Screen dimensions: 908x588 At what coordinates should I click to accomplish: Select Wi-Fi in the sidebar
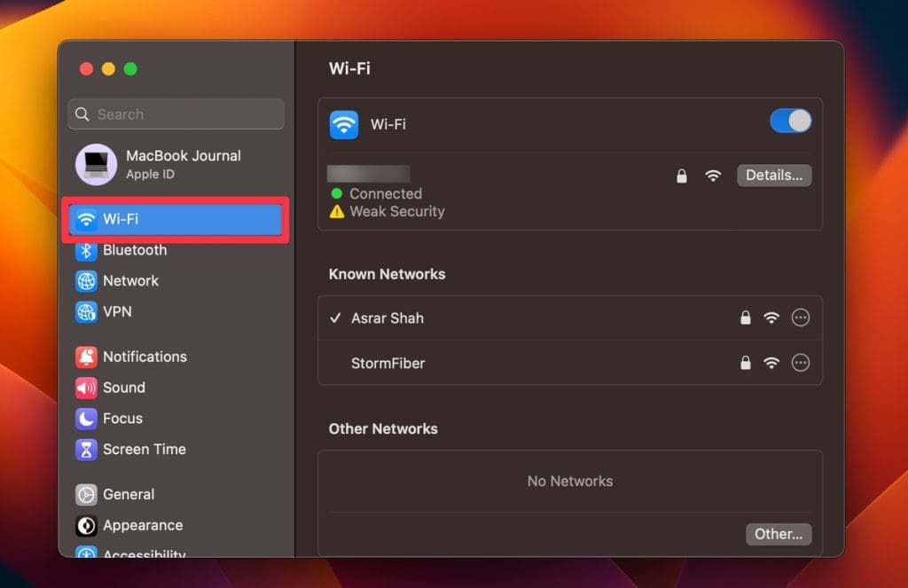tap(176, 220)
